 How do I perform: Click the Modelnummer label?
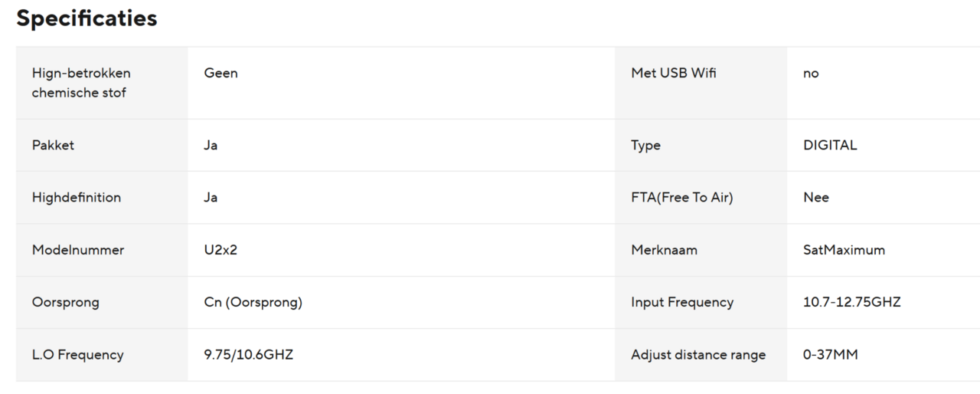pos(78,250)
